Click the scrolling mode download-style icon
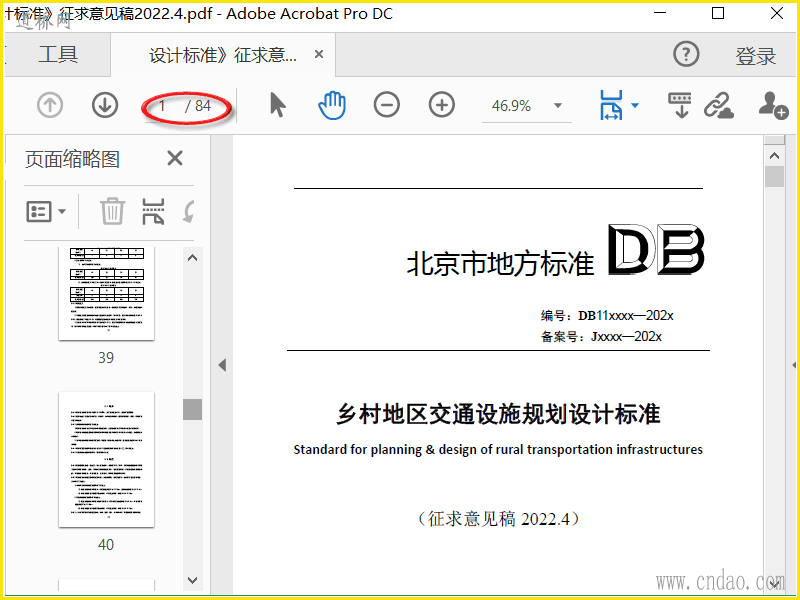 [x=680, y=105]
